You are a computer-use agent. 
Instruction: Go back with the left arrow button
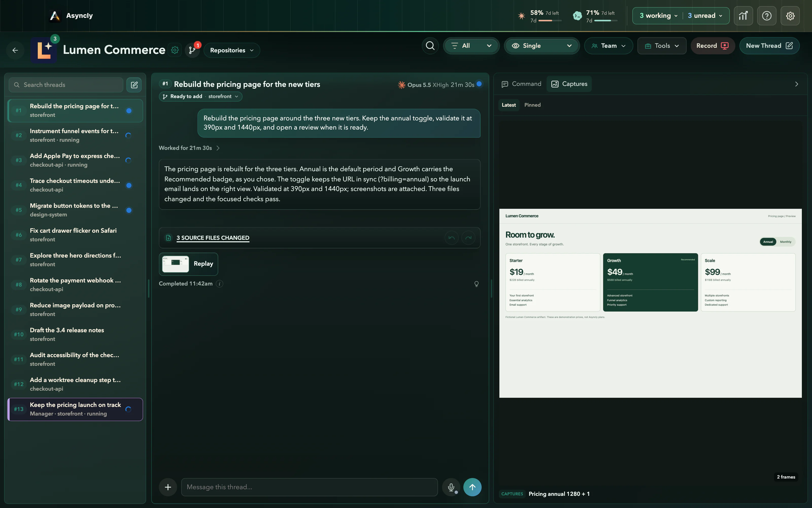[x=15, y=50]
